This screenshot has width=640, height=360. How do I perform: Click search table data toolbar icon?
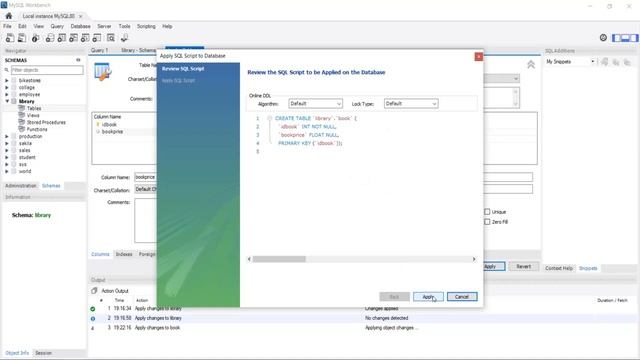tap(111, 38)
